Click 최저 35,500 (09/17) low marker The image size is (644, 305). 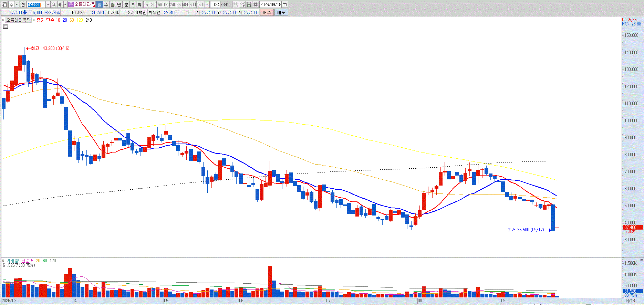click(529, 230)
